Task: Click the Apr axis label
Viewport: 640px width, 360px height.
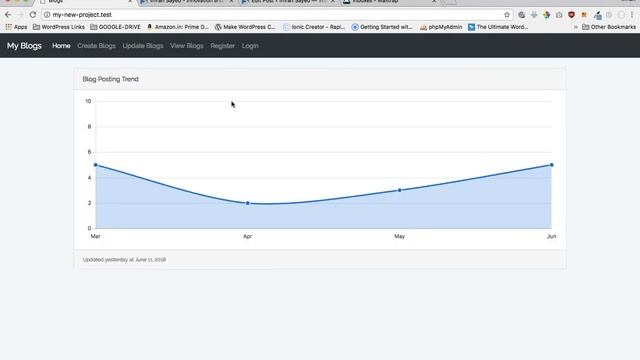Action: point(247,236)
